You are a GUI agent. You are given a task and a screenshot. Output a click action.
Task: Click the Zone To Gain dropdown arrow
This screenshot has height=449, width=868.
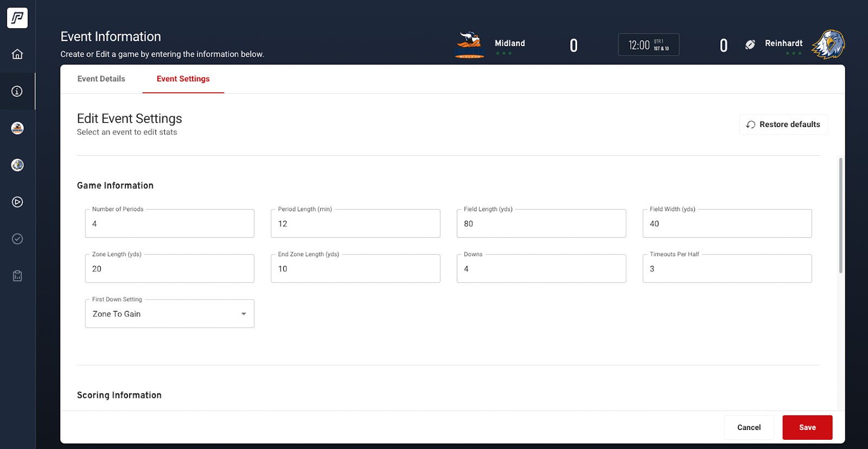[x=244, y=314]
